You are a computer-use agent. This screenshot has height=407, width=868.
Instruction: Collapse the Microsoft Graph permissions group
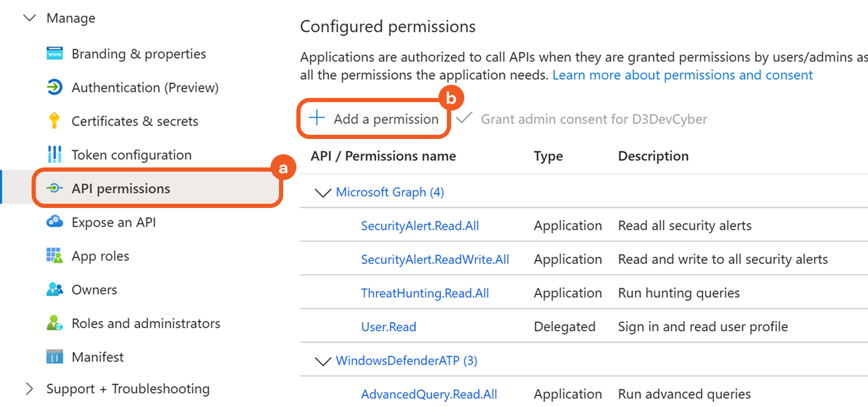pyautogui.click(x=323, y=193)
